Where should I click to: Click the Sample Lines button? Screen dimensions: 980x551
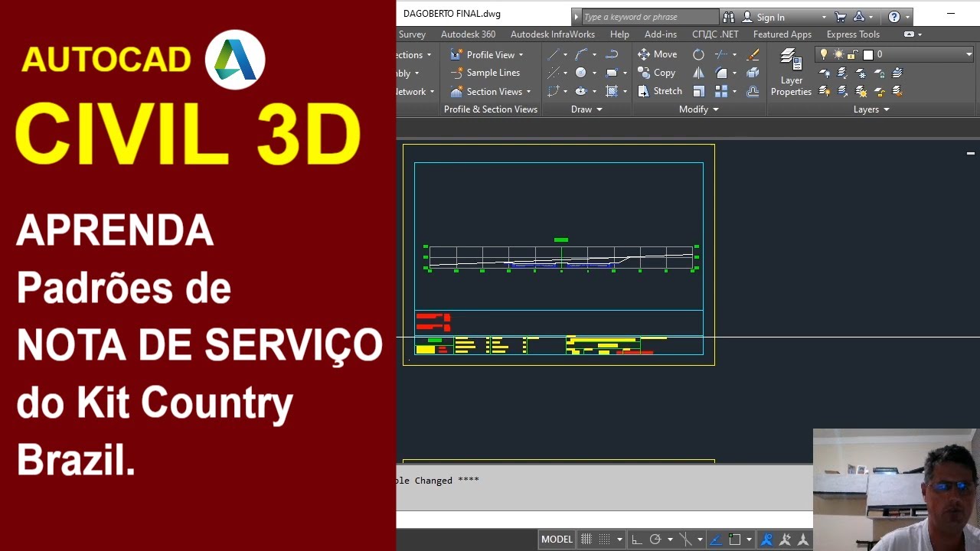click(485, 73)
